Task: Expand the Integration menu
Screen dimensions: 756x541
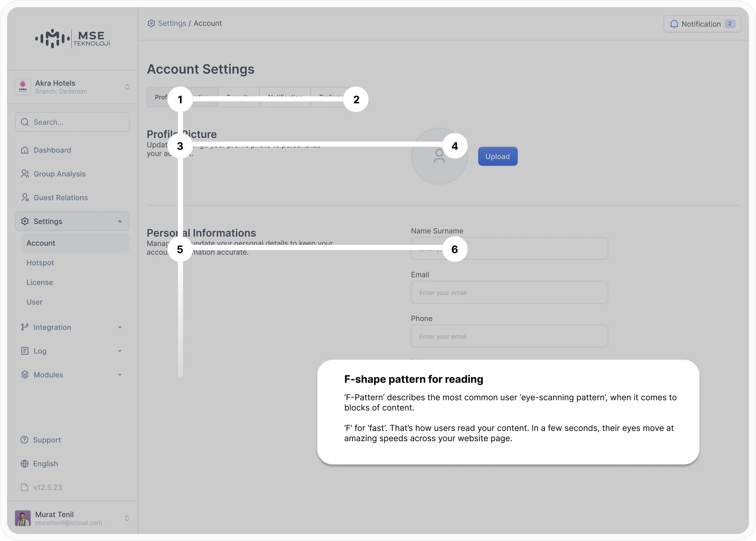Action: click(x=72, y=327)
